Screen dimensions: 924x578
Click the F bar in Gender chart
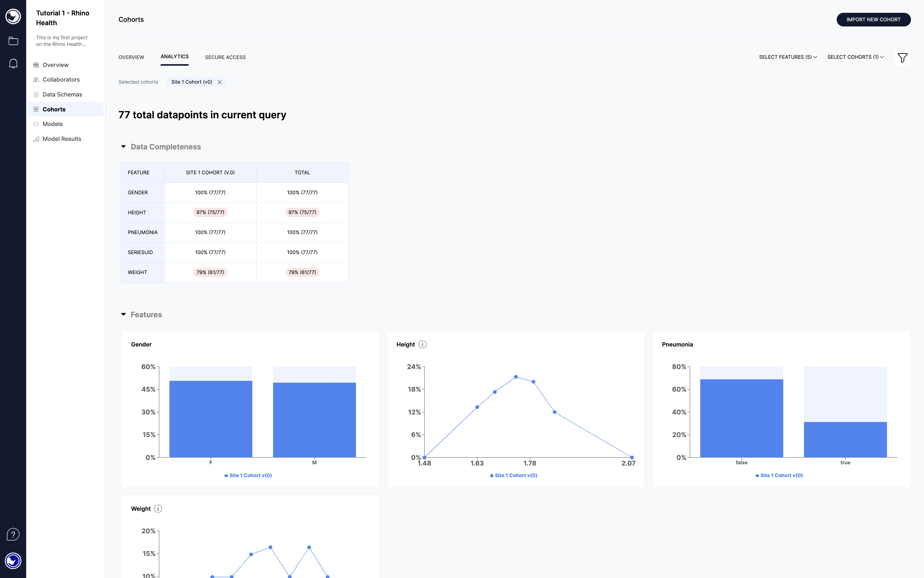211,419
